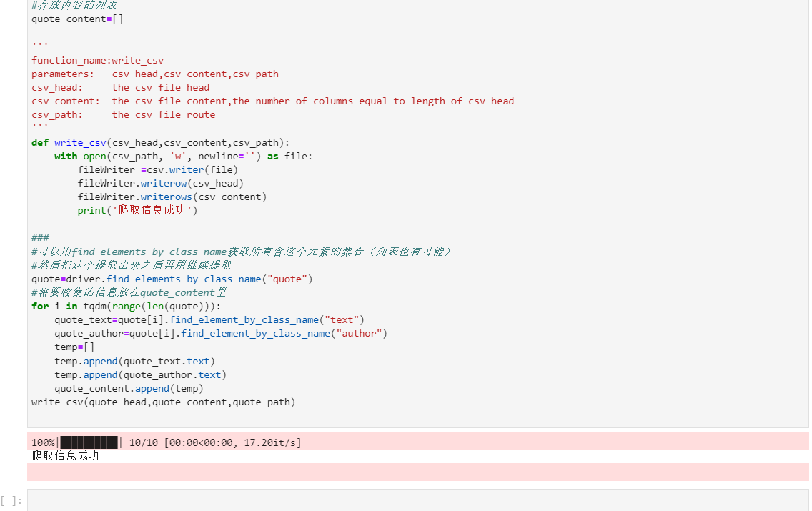This screenshot has width=812, height=511.
Task: Click the write_csv(quote_head,quote_content,quote_path) call
Action: pyautogui.click(x=163, y=402)
